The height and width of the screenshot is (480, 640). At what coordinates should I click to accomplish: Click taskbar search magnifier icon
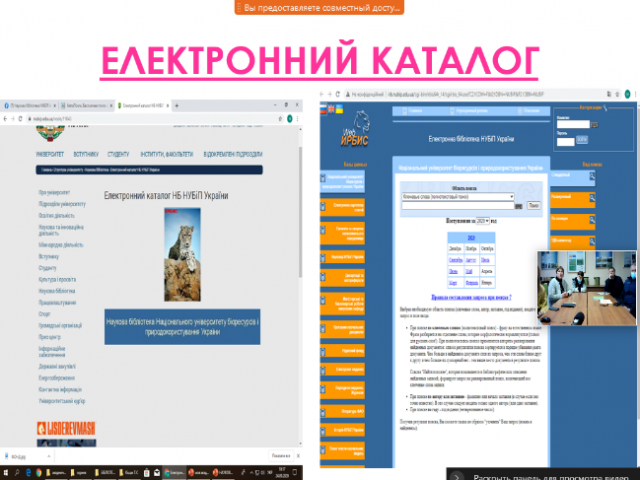(17, 473)
